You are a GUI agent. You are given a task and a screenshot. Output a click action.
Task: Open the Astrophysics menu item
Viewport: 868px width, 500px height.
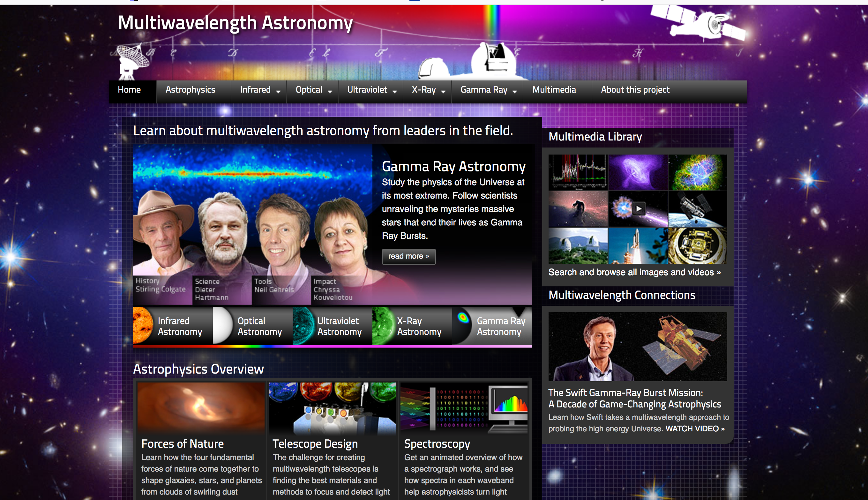click(x=190, y=90)
